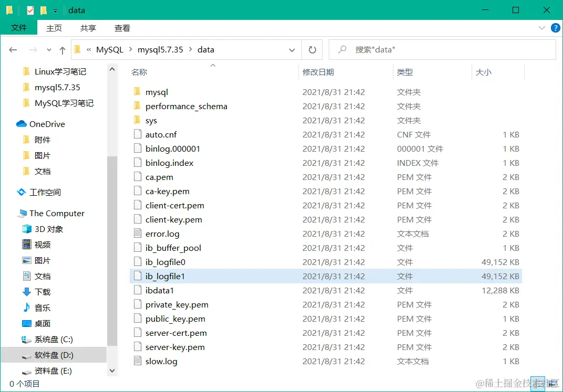Sort by the 名称 column header

(x=139, y=72)
